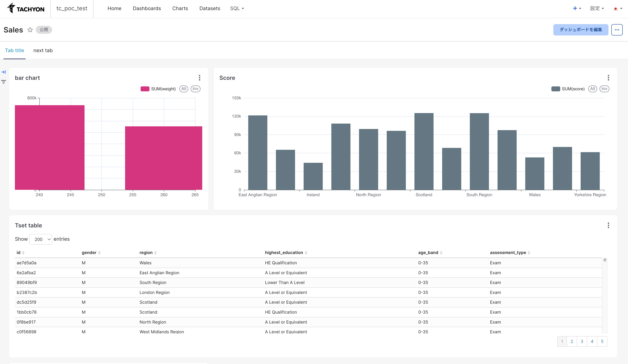Expand the filter sidebar arrow icon
Viewport: 628px width, 364px height.
[x=4, y=72]
